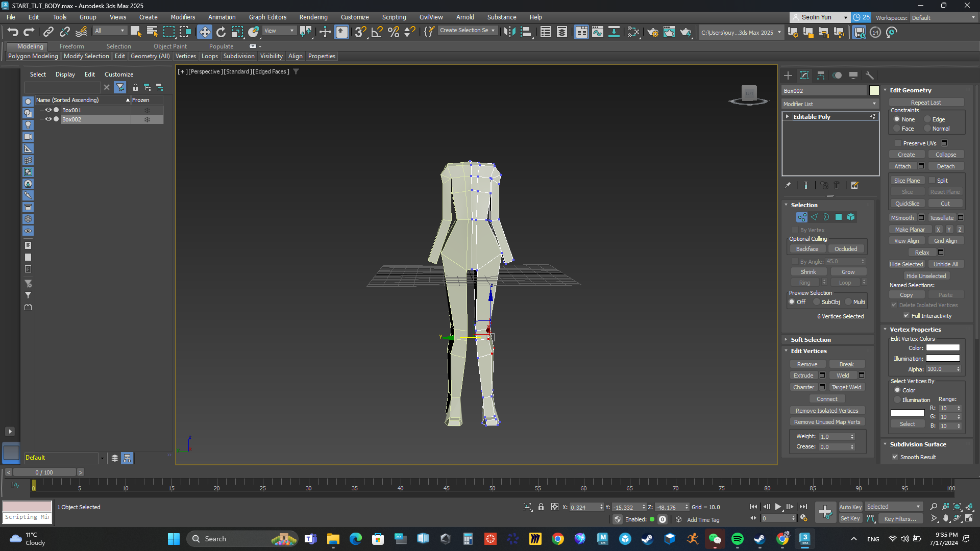Click the Undo arrow icon
980x551 pixels.
13,32
